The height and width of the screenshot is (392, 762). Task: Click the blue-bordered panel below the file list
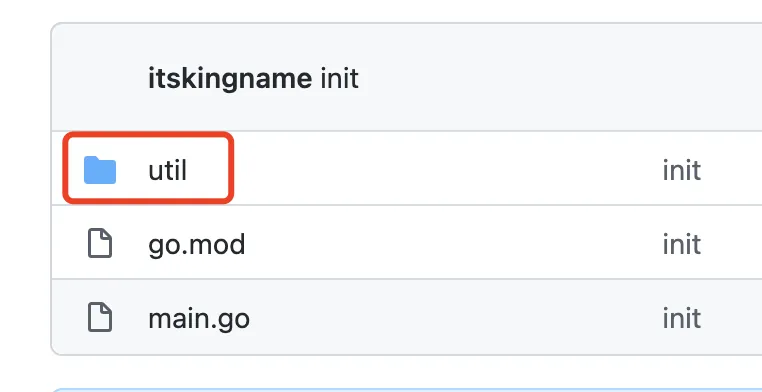407,390
